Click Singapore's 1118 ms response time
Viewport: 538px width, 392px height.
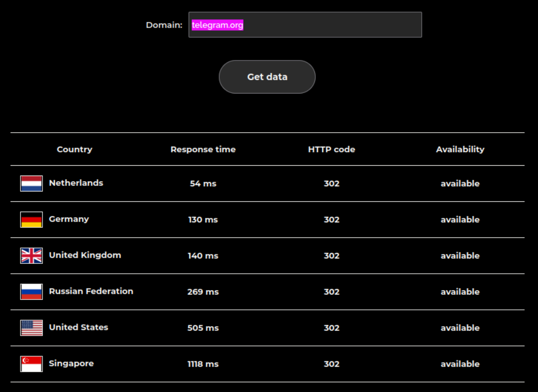[x=203, y=364]
